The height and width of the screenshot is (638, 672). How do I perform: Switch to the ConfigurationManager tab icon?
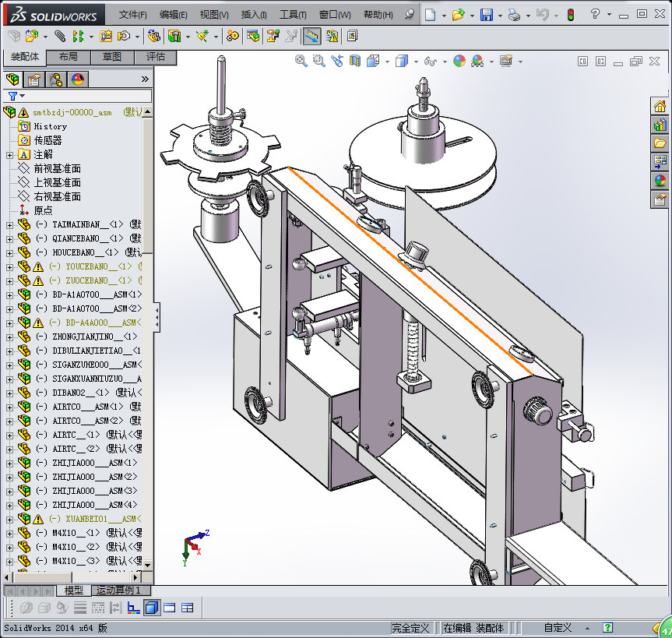coord(56,79)
